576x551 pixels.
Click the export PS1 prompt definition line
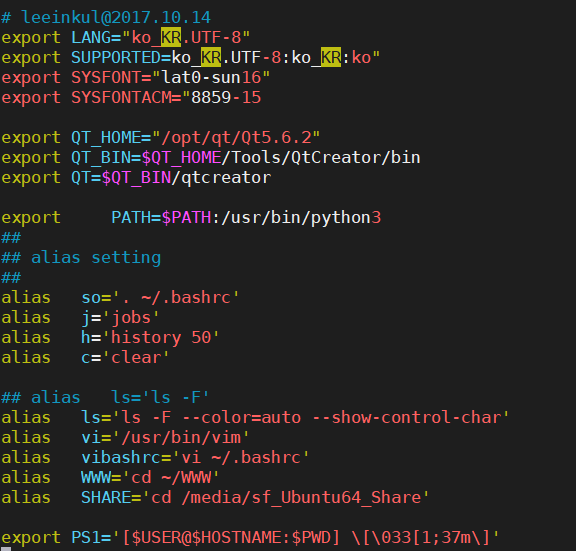251,538
